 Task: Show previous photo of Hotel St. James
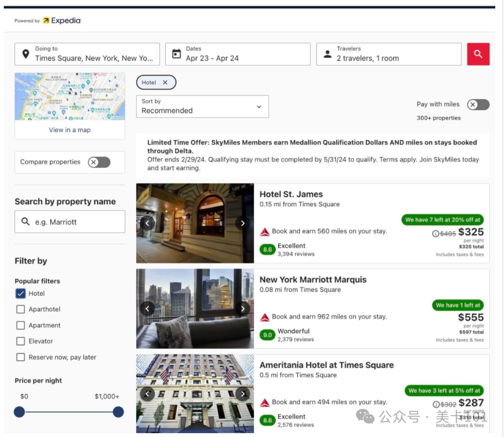(147, 223)
